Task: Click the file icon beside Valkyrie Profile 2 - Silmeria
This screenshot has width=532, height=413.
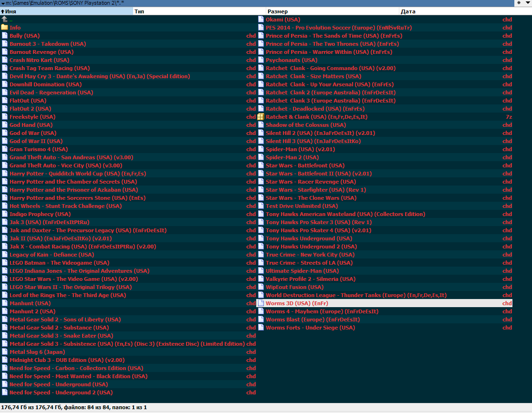Action: tap(261, 279)
